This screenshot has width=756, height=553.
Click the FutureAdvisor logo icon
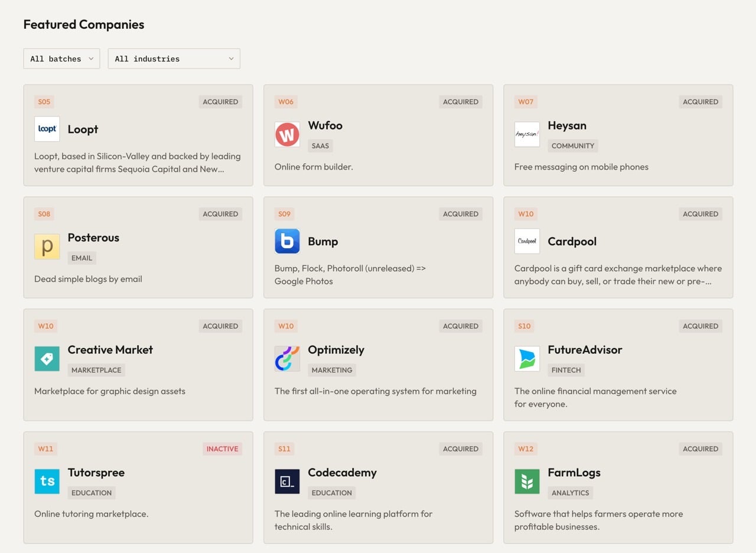click(x=527, y=359)
